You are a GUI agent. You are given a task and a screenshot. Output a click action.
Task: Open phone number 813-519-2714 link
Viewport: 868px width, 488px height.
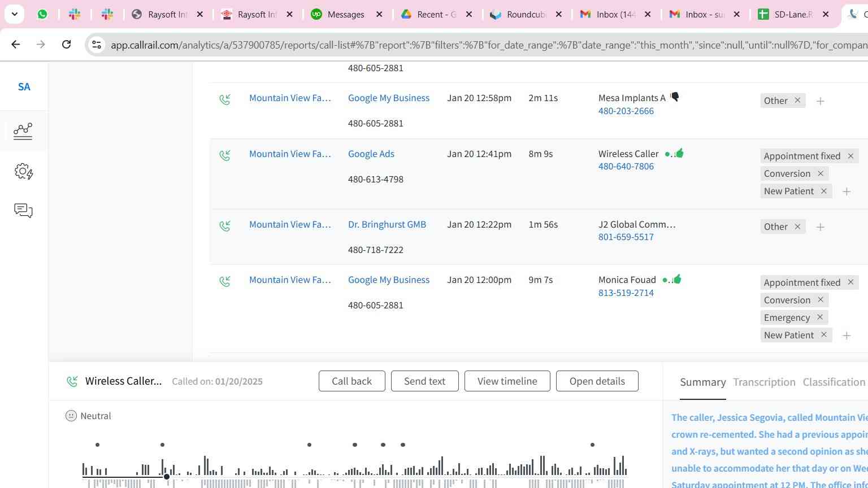tap(626, 293)
